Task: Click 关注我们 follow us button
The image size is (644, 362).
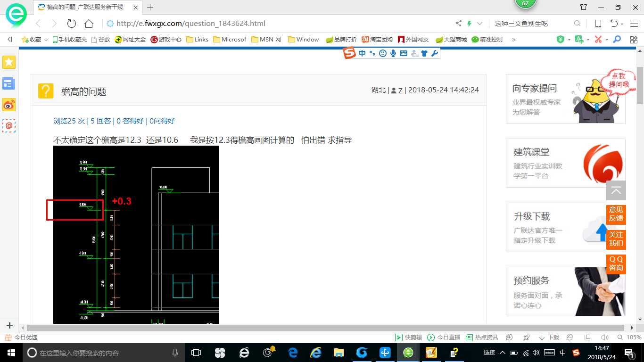Action: 616,239
